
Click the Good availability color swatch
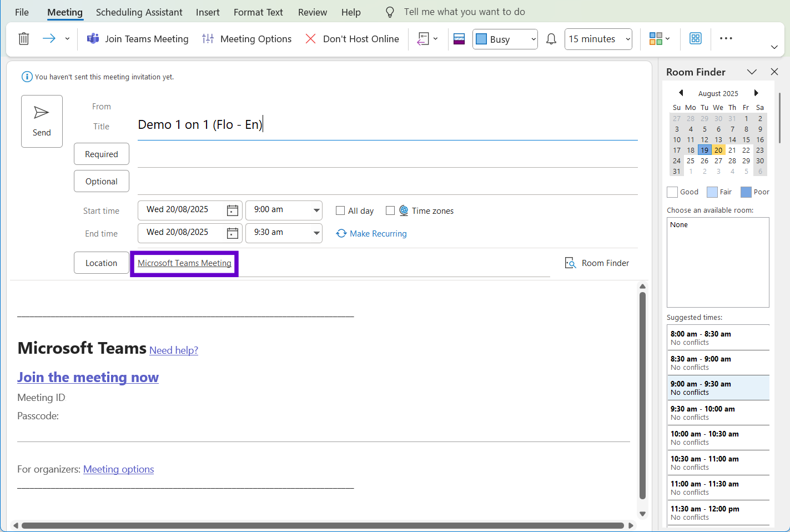pyautogui.click(x=672, y=192)
